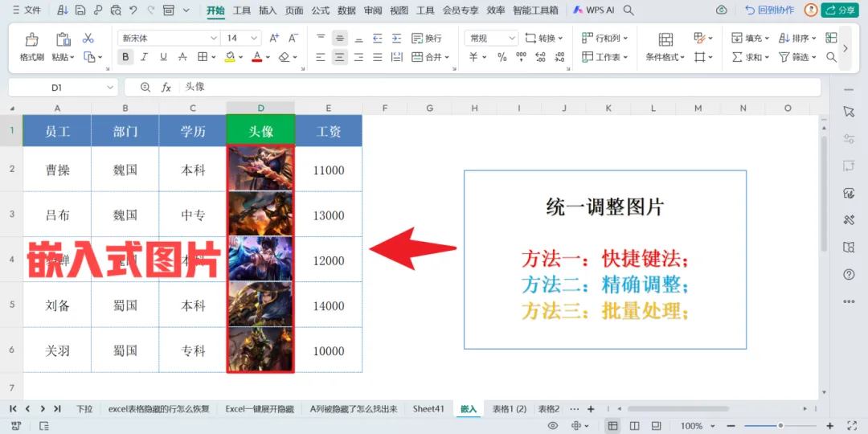Click the eye reading mode icon
The width and height of the screenshot is (868, 434).
552,426
